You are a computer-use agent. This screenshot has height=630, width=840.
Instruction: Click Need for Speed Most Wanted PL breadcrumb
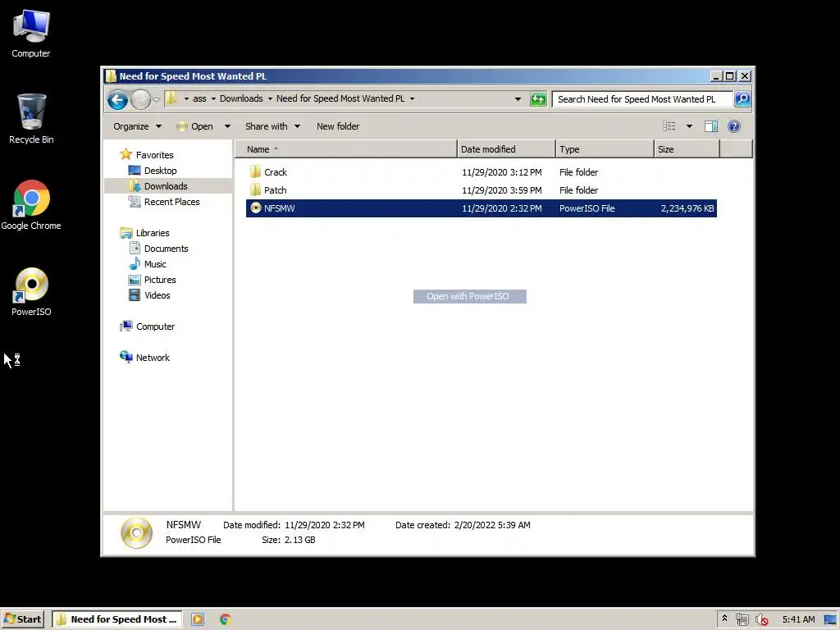tap(340, 98)
